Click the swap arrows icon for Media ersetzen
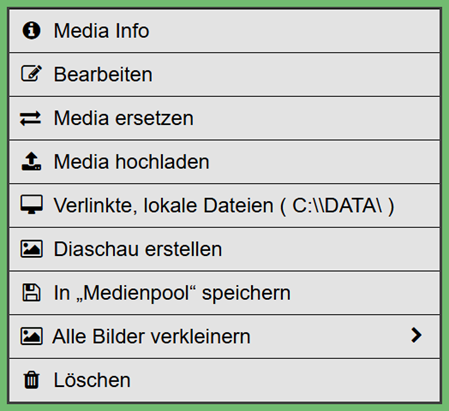 pos(30,118)
